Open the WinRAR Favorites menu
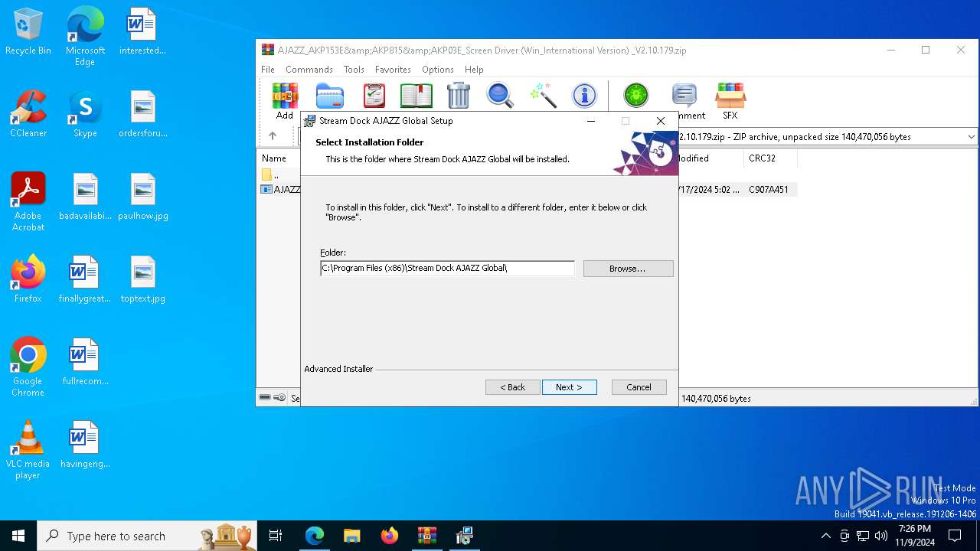 pos(393,70)
